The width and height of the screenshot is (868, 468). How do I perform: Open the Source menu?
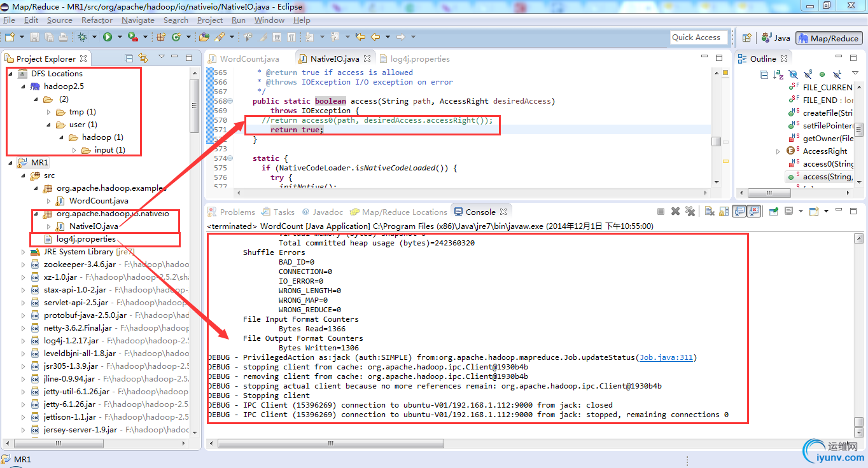tap(60, 20)
